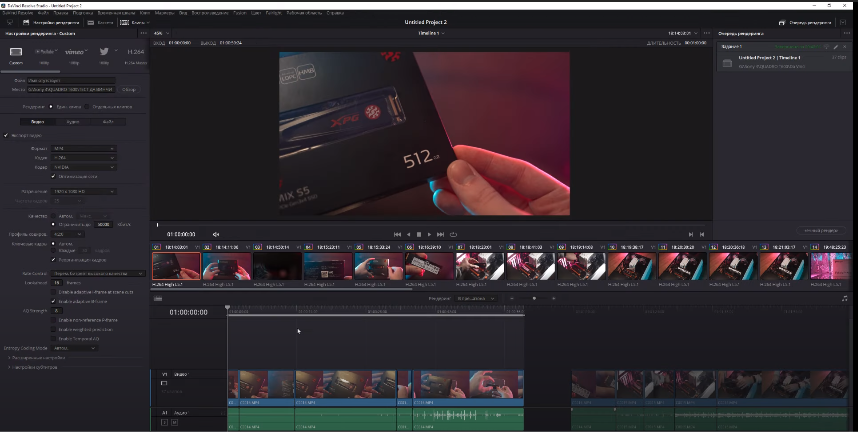Select the Automatic quality radio button

coord(53,216)
